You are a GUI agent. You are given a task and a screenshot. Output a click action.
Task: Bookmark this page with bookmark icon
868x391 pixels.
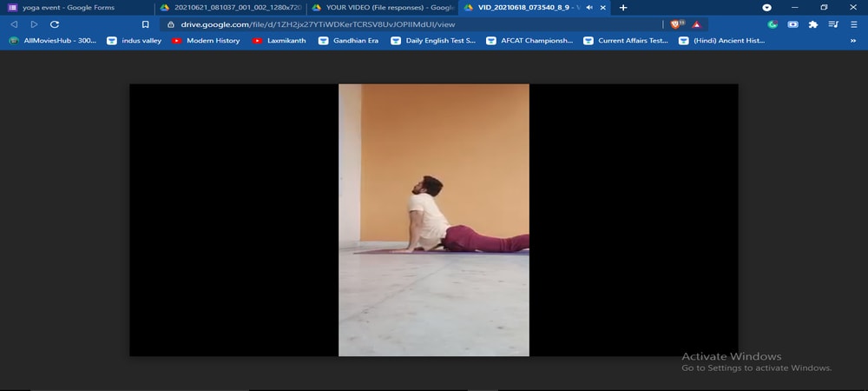[145, 24]
